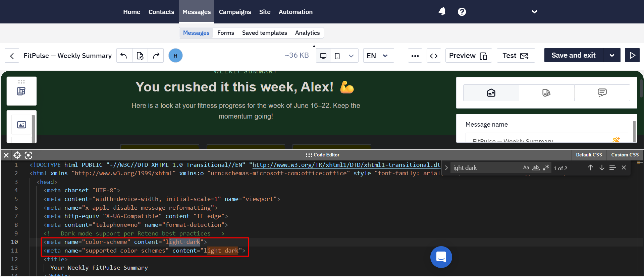Click the user avatar H
The image size is (644, 277).
click(175, 56)
